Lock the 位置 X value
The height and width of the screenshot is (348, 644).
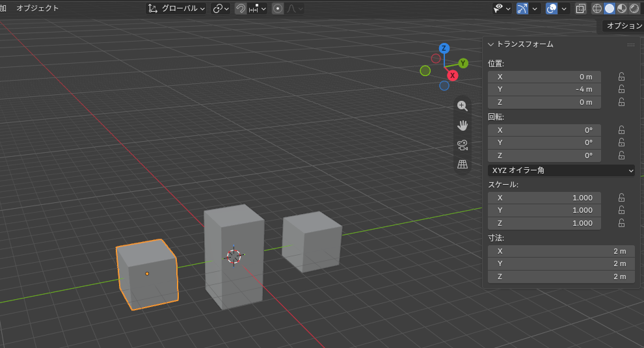point(621,77)
